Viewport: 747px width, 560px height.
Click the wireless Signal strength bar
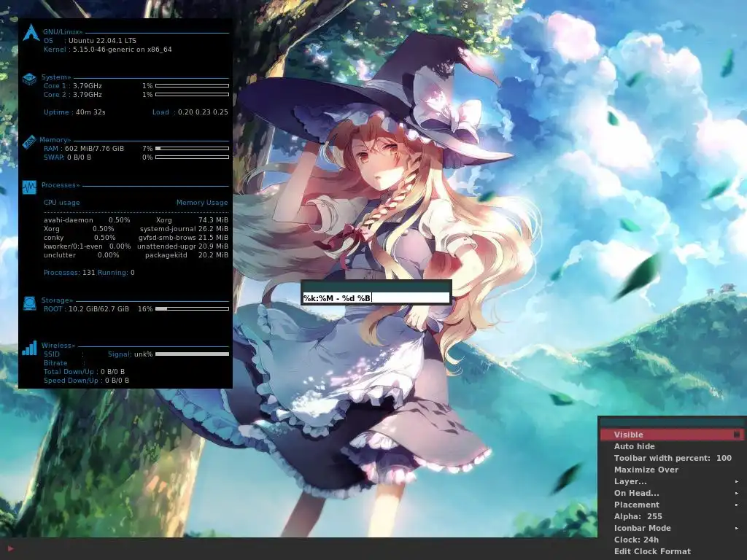point(192,354)
